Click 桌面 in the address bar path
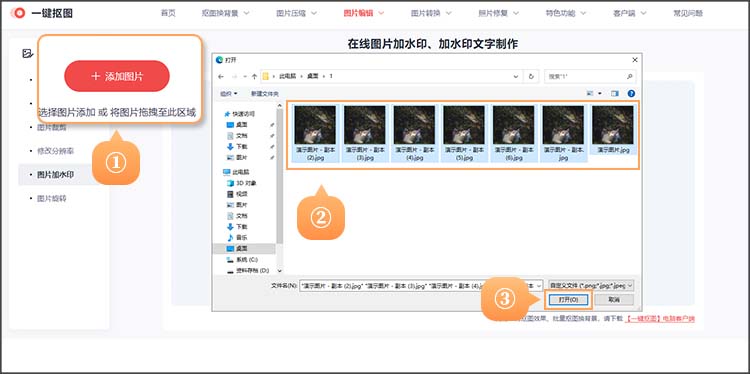The width and height of the screenshot is (750, 374). point(313,77)
